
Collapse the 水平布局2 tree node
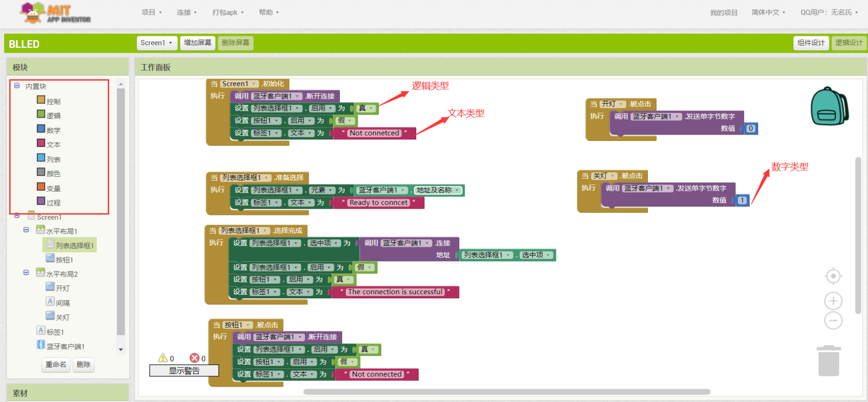(x=26, y=273)
